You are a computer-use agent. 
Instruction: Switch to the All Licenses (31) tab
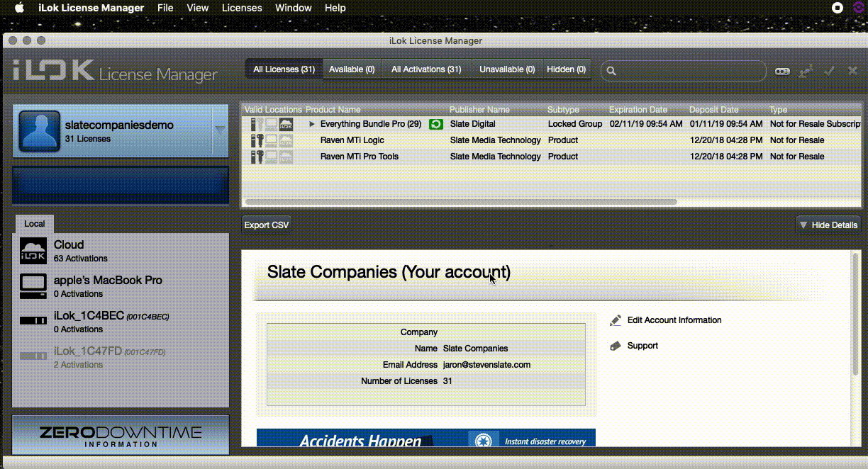[x=284, y=69]
